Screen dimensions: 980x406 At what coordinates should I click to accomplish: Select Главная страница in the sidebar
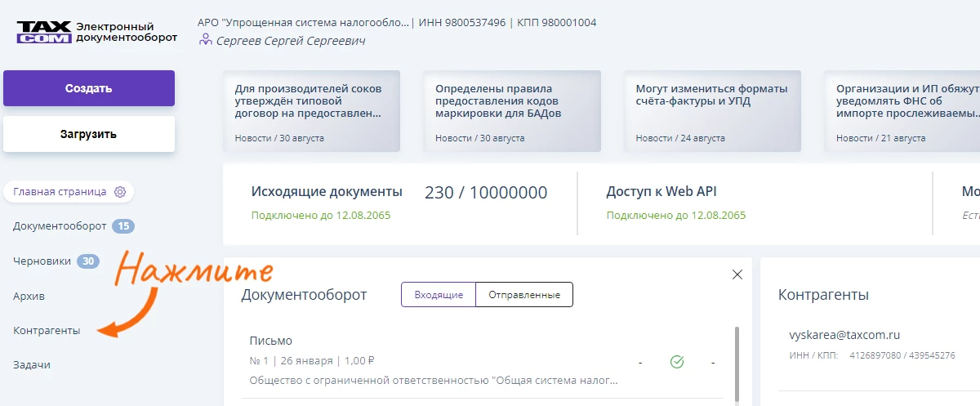(x=60, y=192)
